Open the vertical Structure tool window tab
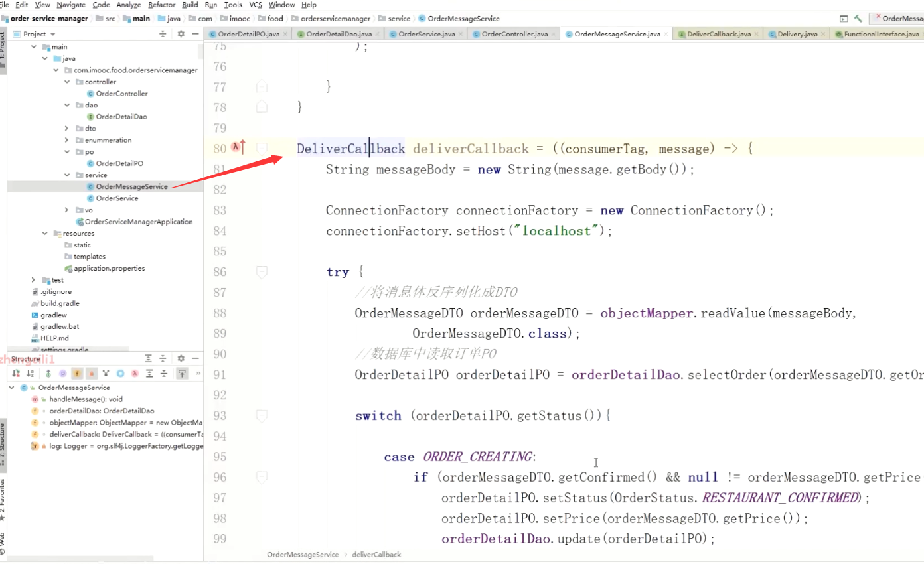 click(x=3, y=445)
